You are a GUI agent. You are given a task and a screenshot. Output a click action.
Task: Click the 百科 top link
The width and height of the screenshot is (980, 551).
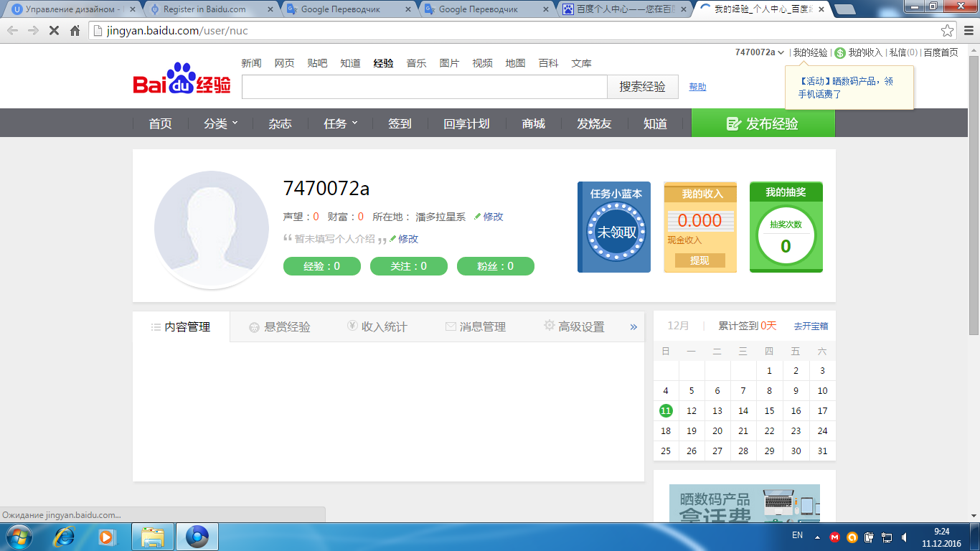click(548, 63)
